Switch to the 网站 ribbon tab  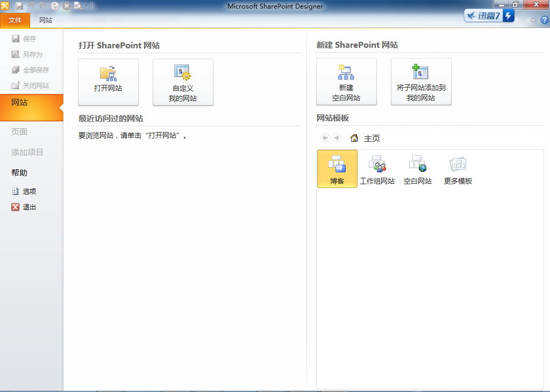tap(45, 20)
